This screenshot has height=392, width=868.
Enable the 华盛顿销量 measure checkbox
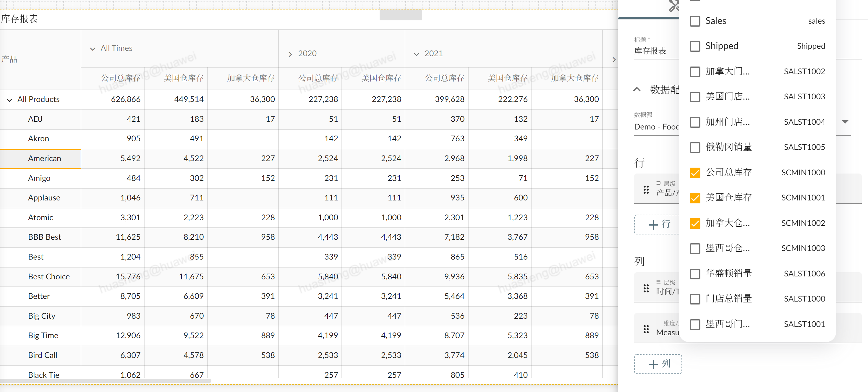[x=695, y=274]
